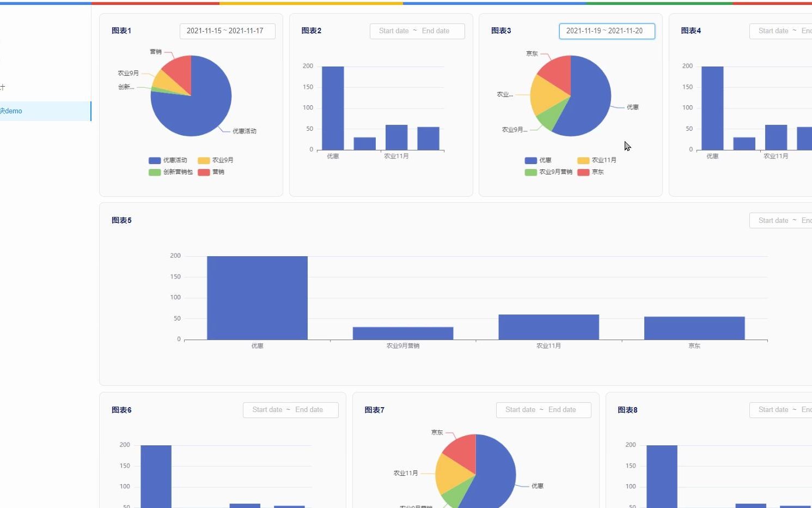
Task: Toggle 农业9月 legend in 图表1
Action: [x=216, y=160]
